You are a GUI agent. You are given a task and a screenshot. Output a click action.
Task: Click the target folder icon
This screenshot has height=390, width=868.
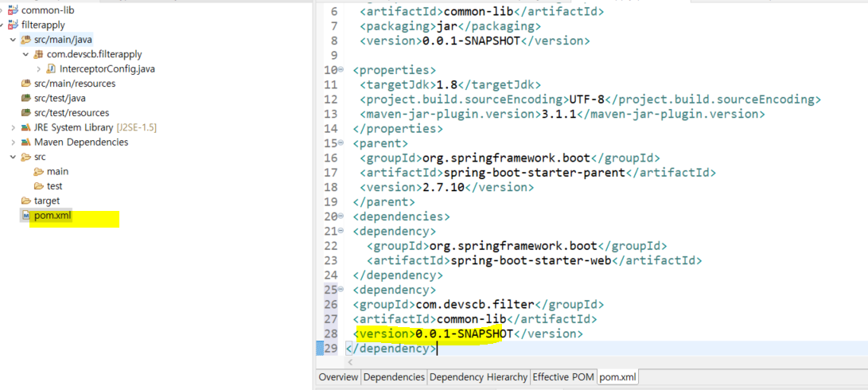25,200
